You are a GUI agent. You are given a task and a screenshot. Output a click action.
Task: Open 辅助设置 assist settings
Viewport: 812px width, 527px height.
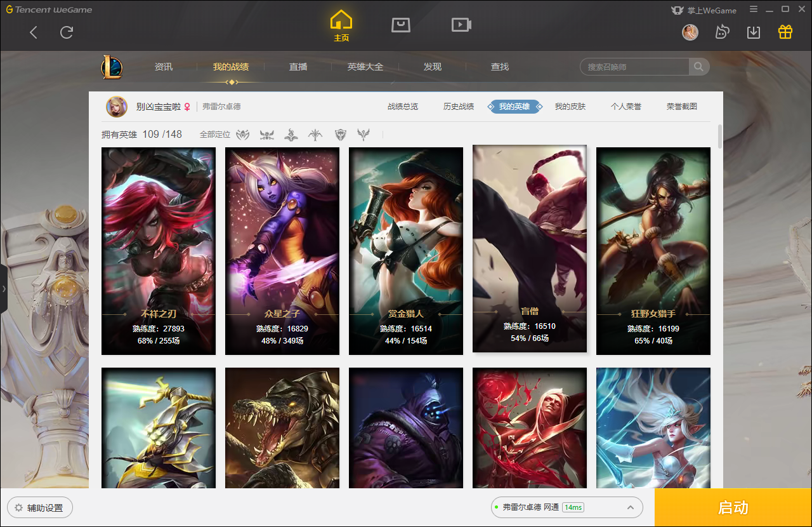pos(39,508)
